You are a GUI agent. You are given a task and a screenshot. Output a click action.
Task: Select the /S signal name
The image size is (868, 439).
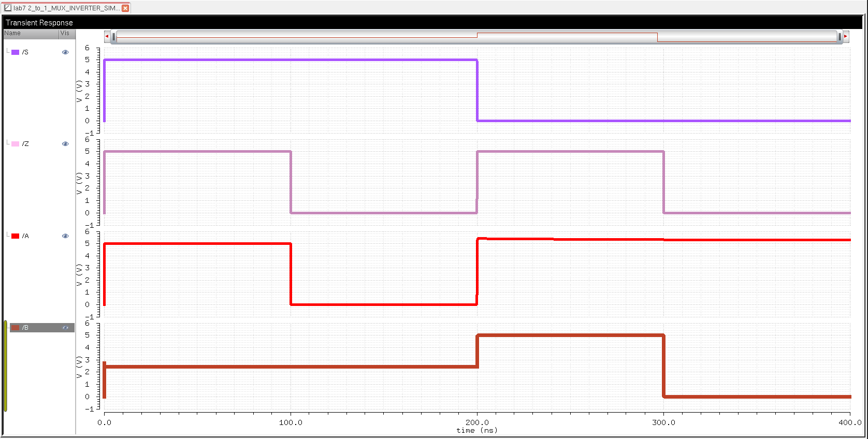tap(25, 52)
